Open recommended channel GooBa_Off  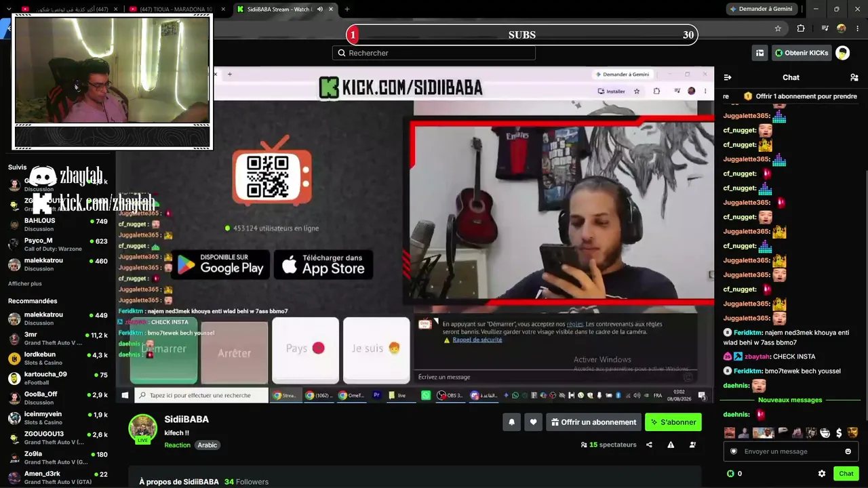pos(58,398)
